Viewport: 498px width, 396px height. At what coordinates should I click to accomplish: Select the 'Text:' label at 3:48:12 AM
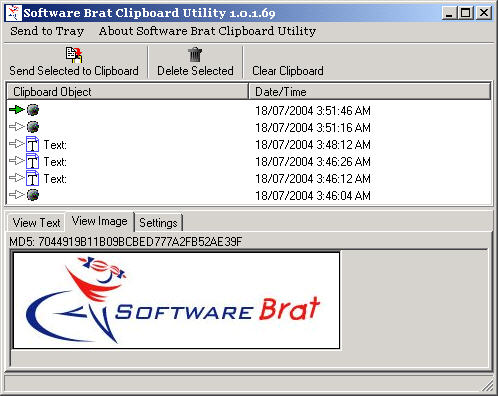(x=55, y=145)
